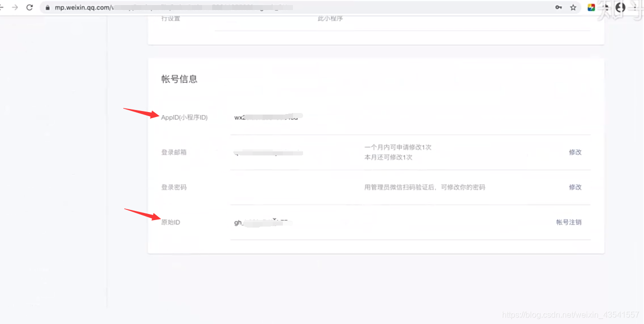Reload the current page
This screenshot has width=644, height=324.
click(x=30, y=8)
